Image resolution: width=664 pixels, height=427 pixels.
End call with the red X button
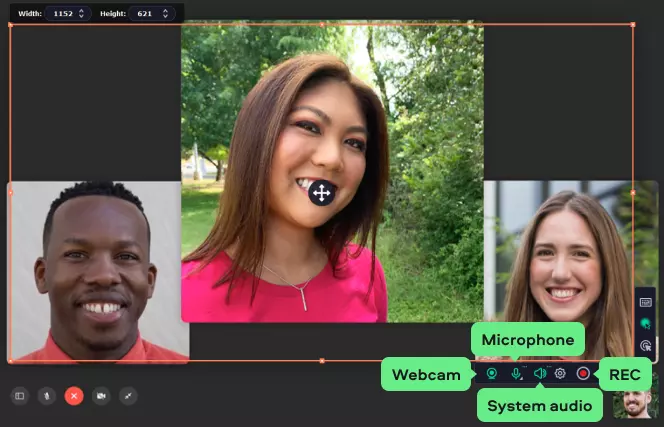click(74, 396)
